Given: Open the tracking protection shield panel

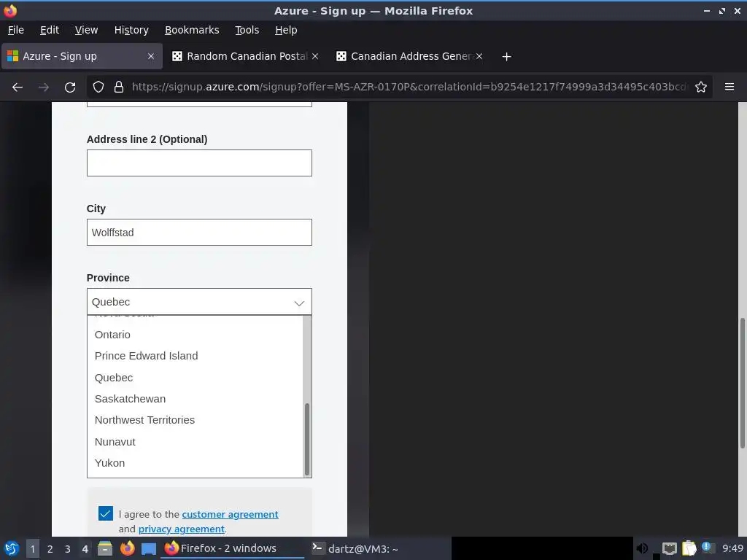Looking at the screenshot, I should point(98,87).
